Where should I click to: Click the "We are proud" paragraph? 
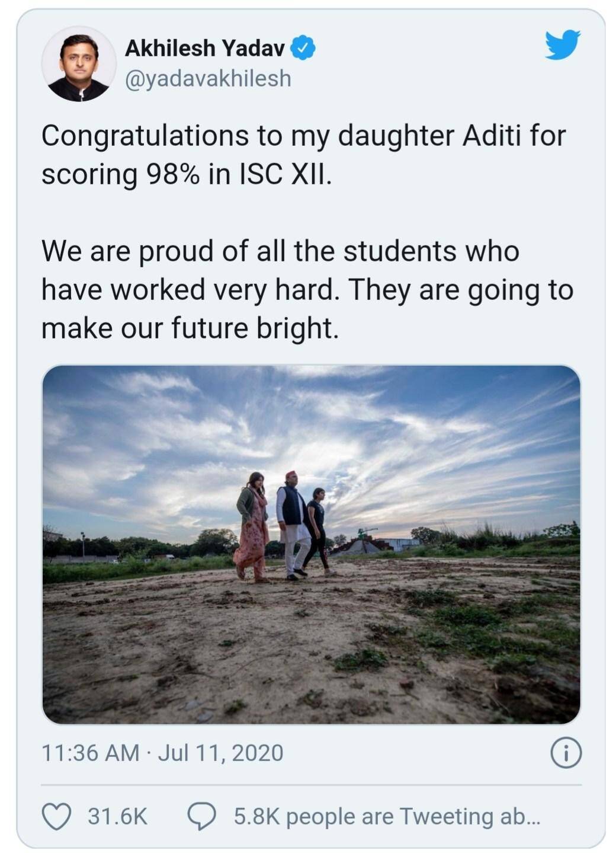point(307,289)
